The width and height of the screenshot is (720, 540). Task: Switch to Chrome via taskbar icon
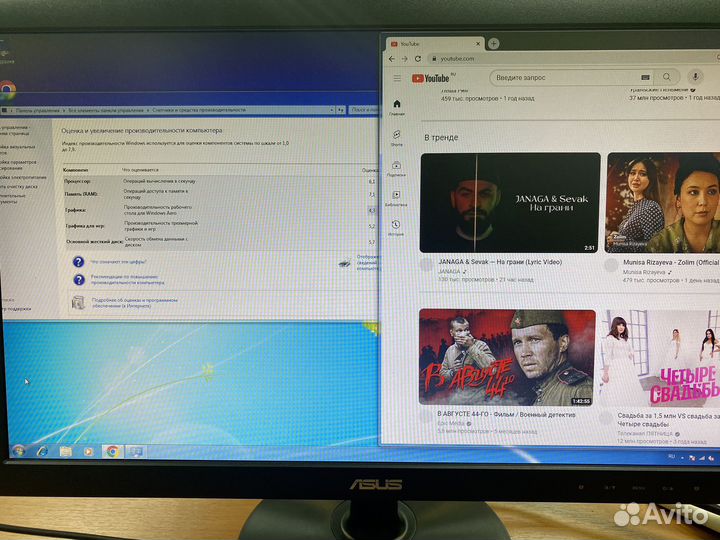tap(112, 452)
